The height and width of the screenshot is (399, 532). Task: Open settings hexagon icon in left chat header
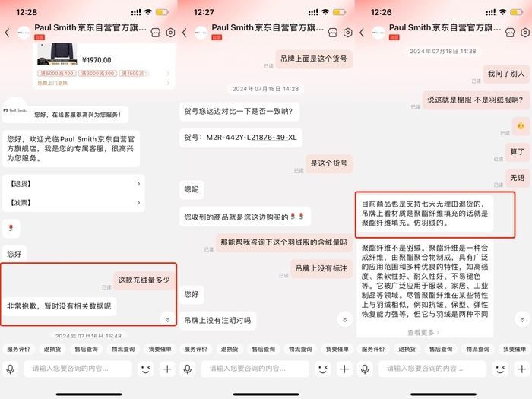pos(171,33)
